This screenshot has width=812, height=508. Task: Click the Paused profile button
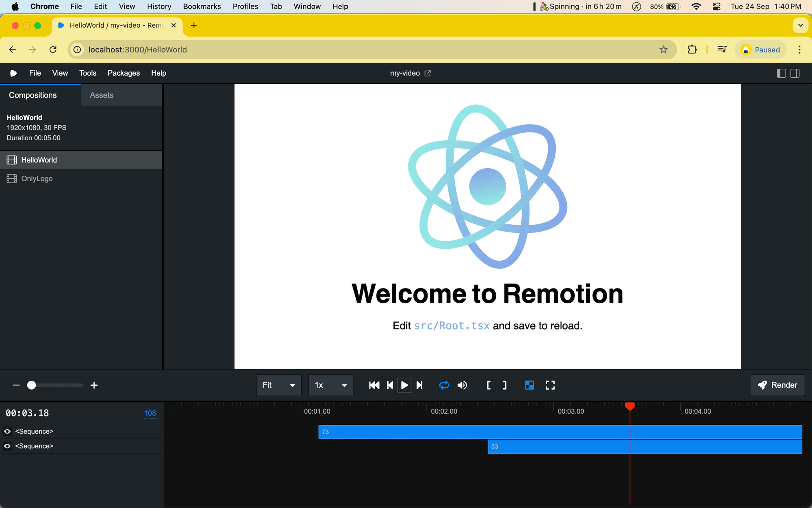pyautogui.click(x=760, y=50)
